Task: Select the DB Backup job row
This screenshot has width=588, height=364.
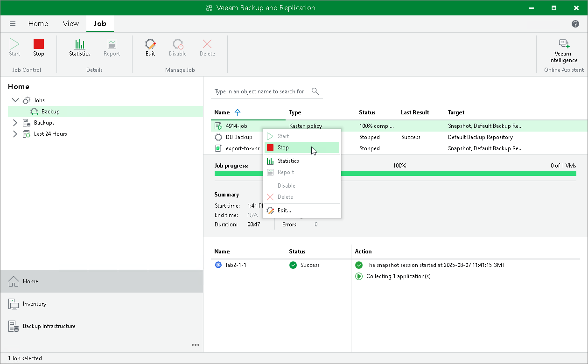Action: tap(399, 137)
